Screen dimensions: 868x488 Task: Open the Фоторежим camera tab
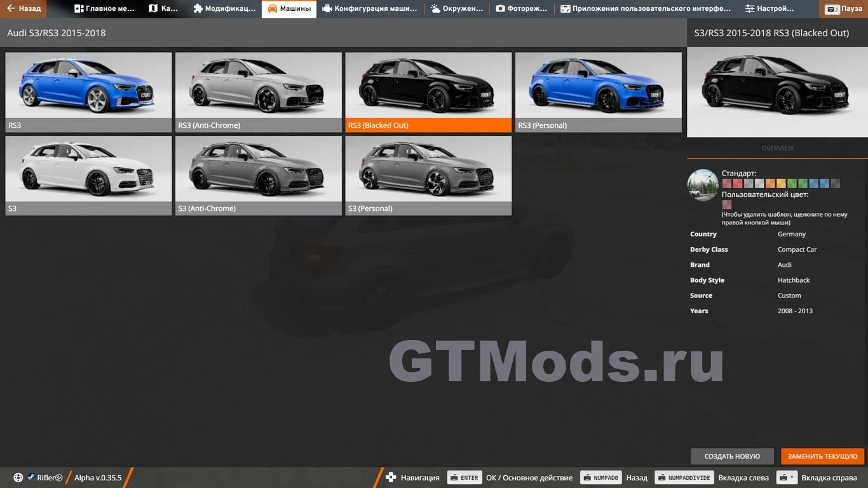tap(522, 9)
